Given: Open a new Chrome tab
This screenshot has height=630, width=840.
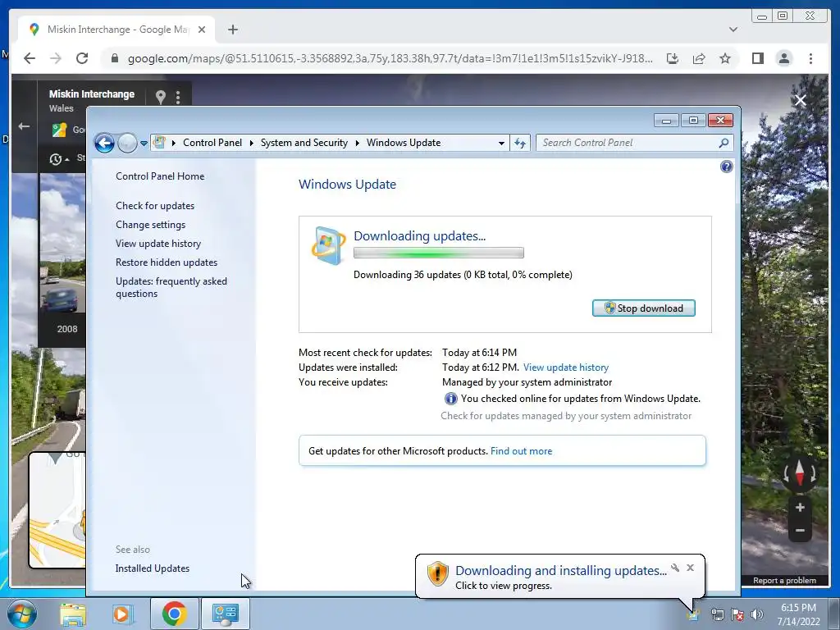Looking at the screenshot, I should pyautogui.click(x=232, y=30).
